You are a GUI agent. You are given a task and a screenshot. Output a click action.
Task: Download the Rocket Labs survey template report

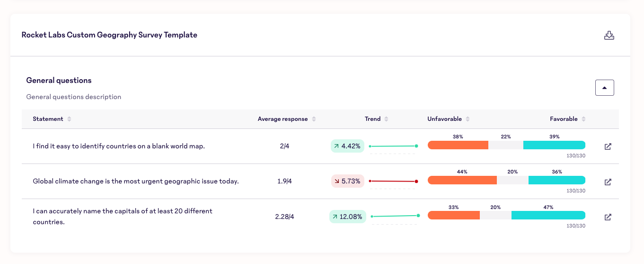click(609, 36)
